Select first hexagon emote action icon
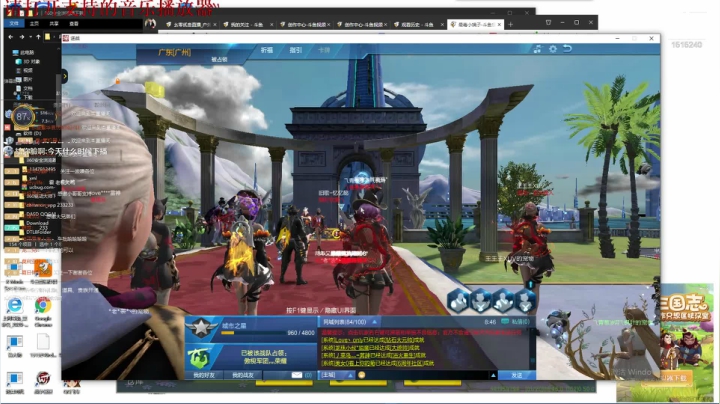 pyautogui.click(x=458, y=301)
